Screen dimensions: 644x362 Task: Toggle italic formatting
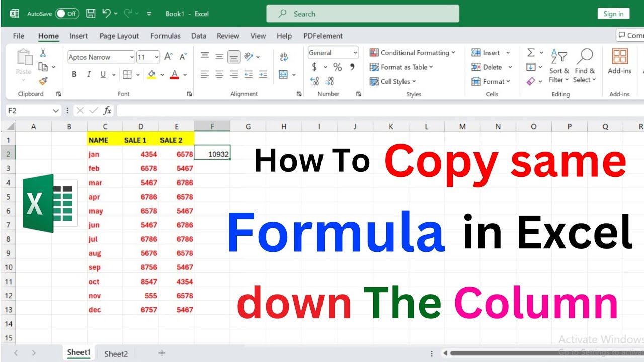[x=89, y=74]
